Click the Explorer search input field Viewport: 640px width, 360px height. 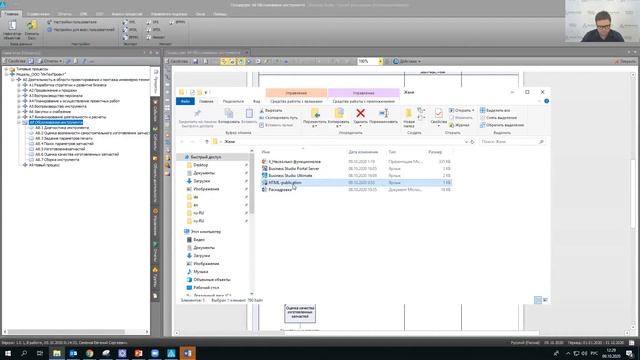click(x=512, y=142)
